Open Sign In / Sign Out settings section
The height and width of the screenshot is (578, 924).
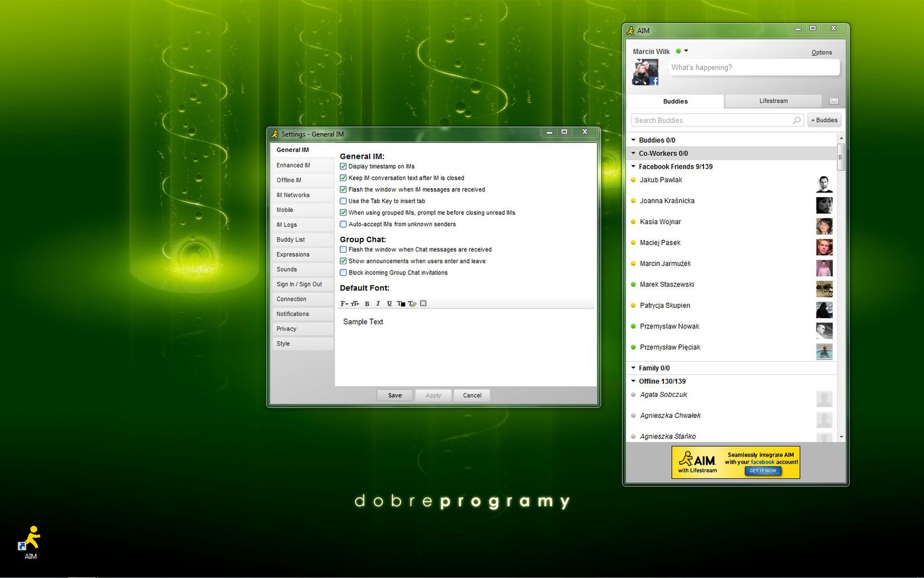[x=302, y=284]
